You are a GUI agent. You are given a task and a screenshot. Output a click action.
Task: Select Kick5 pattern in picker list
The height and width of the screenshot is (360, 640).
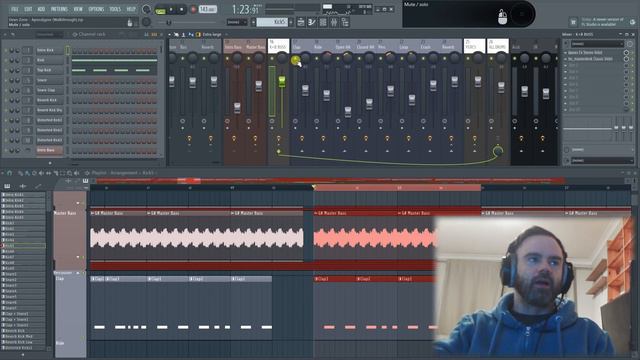(23, 246)
